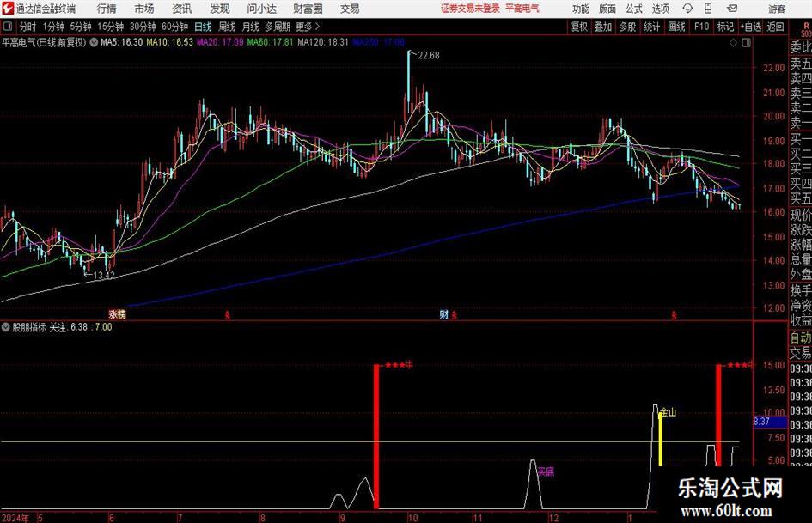The height and width of the screenshot is (523, 812).
Task: Click the 金山 signal label
Action: coord(669,413)
